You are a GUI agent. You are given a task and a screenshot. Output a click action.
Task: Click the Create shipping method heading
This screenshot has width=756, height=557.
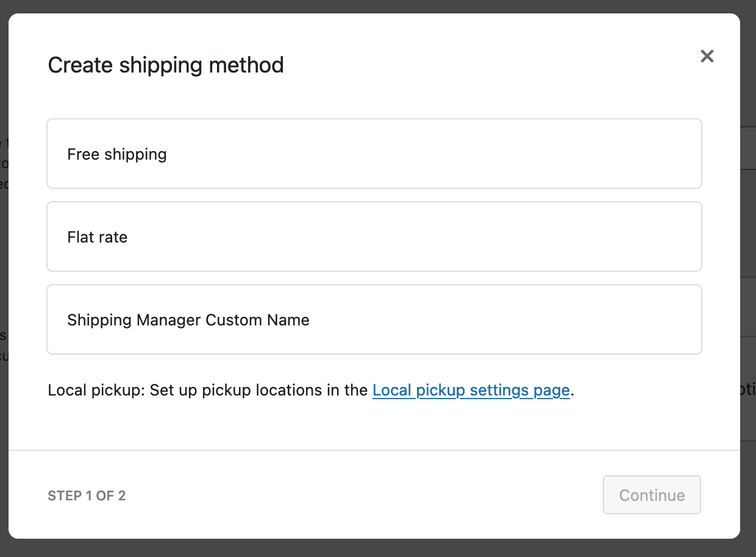(x=166, y=65)
